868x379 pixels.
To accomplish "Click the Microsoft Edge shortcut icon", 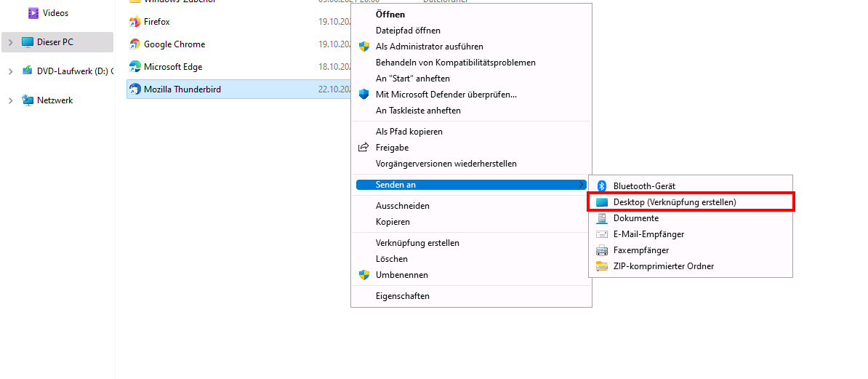I will click(134, 66).
